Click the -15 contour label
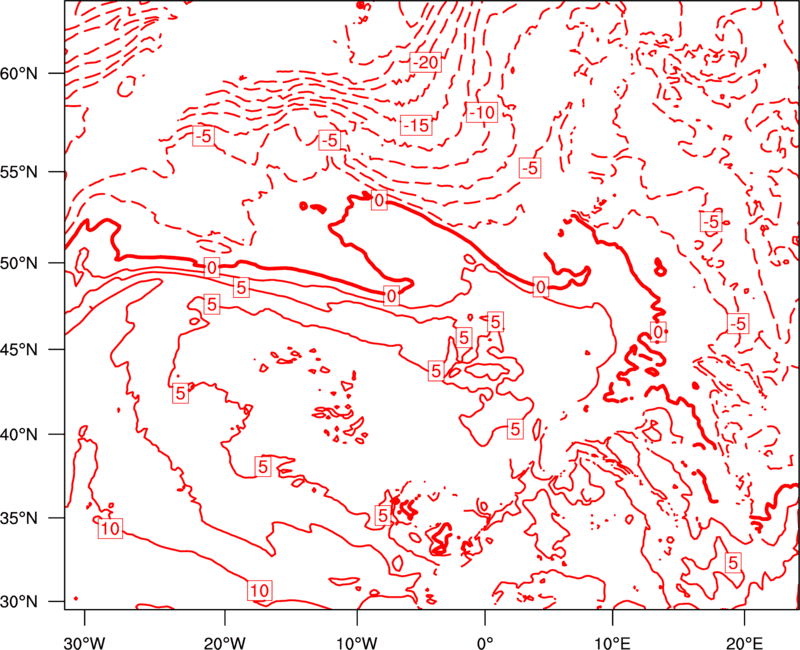 pyautogui.click(x=416, y=125)
